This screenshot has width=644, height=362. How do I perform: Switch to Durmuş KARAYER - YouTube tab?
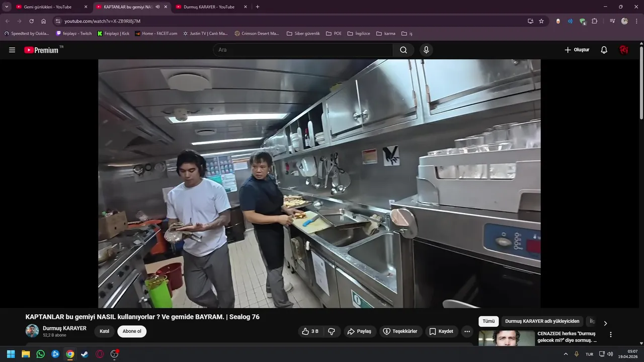point(209,7)
